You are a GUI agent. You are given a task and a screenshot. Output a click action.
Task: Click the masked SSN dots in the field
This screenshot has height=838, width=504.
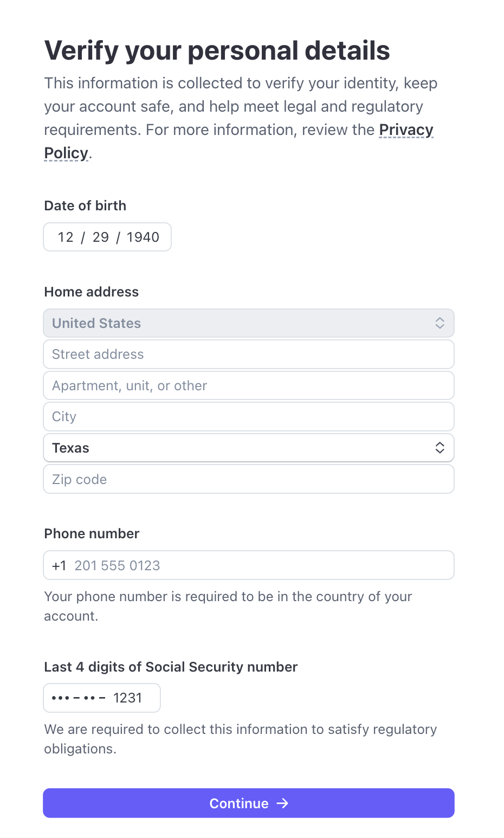(x=79, y=698)
